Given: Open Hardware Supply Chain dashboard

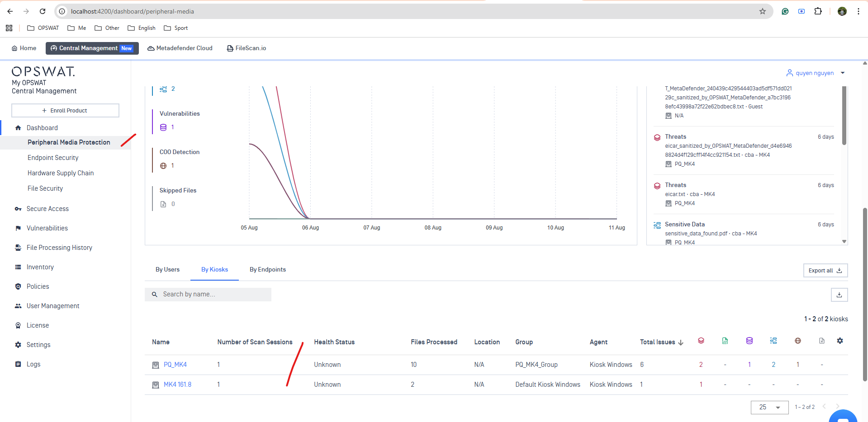Looking at the screenshot, I should click(x=61, y=173).
